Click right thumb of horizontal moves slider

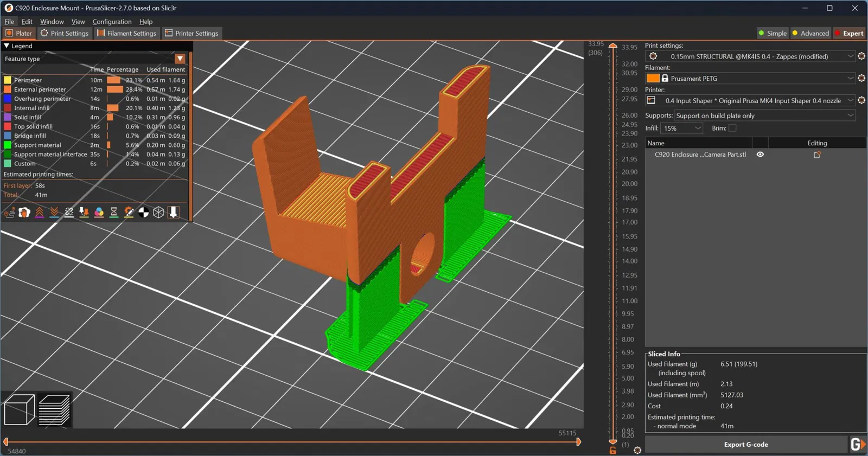coord(578,442)
